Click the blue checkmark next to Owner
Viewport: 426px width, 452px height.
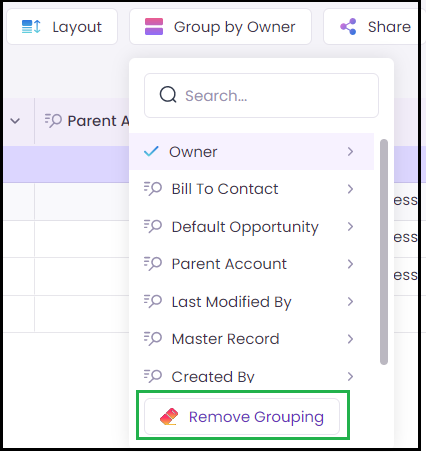point(151,151)
